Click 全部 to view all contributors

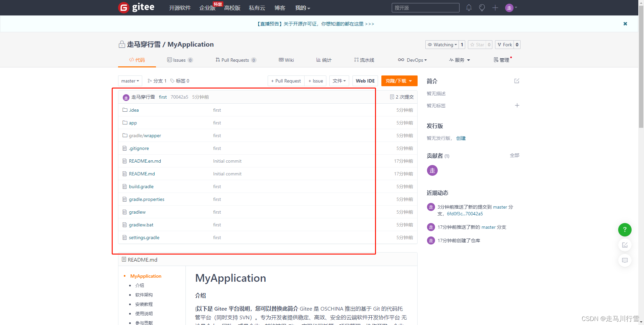(515, 155)
